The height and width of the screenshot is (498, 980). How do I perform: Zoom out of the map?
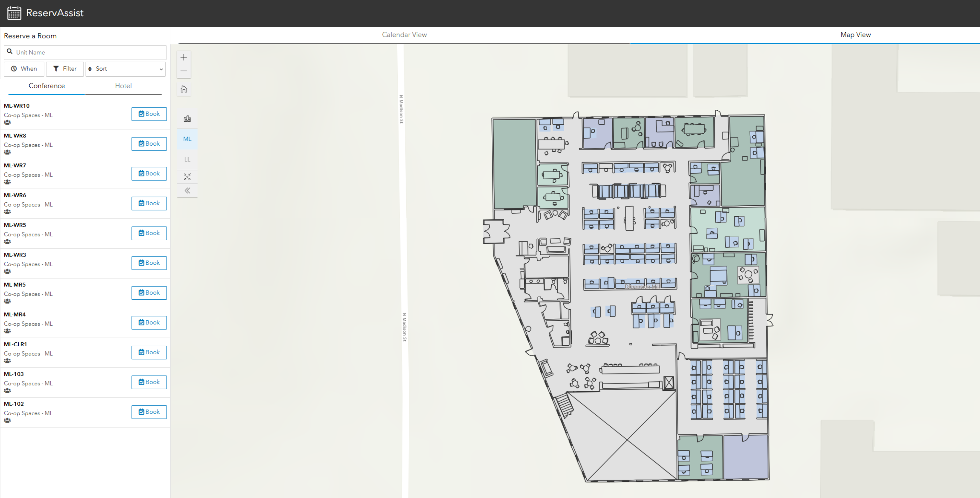[x=184, y=71]
